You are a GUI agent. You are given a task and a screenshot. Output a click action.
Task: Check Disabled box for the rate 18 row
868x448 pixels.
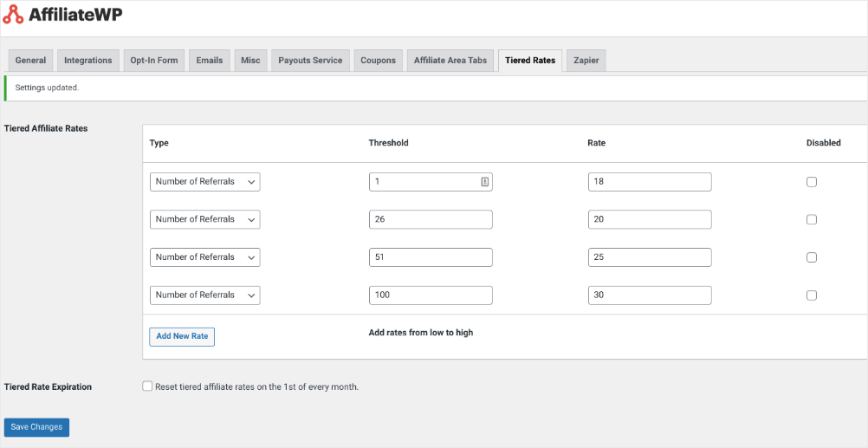812,182
